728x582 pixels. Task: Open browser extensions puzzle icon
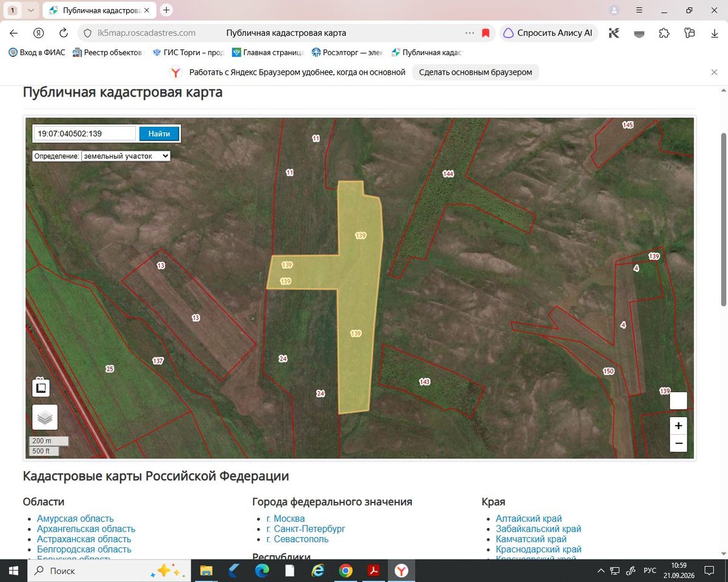click(x=664, y=33)
